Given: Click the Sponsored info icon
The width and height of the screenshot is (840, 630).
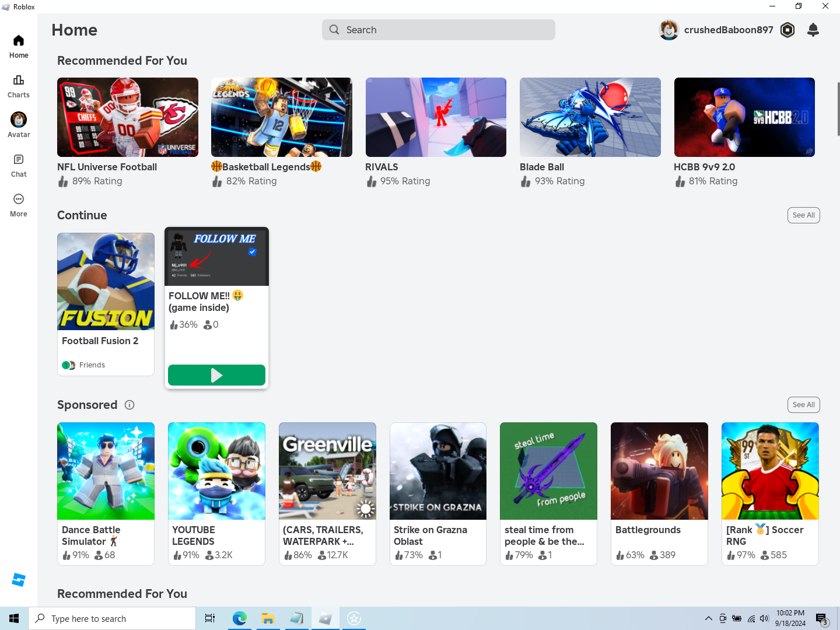Looking at the screenshot, I should [129, 405].
